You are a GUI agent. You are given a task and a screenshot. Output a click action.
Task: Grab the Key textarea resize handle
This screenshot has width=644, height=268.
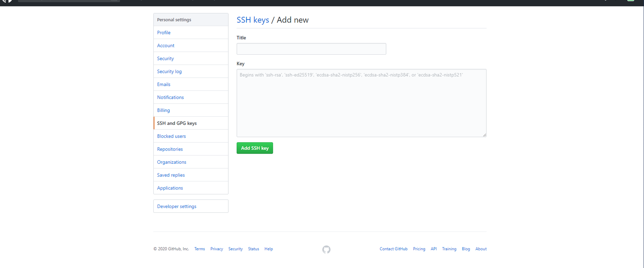(484, 135)
